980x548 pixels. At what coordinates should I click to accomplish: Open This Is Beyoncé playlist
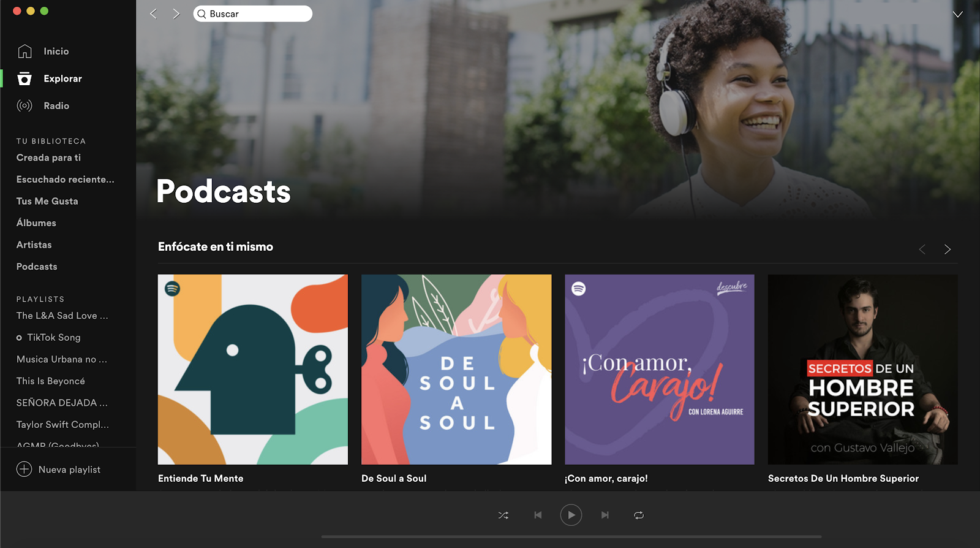[x=51, y=381]
